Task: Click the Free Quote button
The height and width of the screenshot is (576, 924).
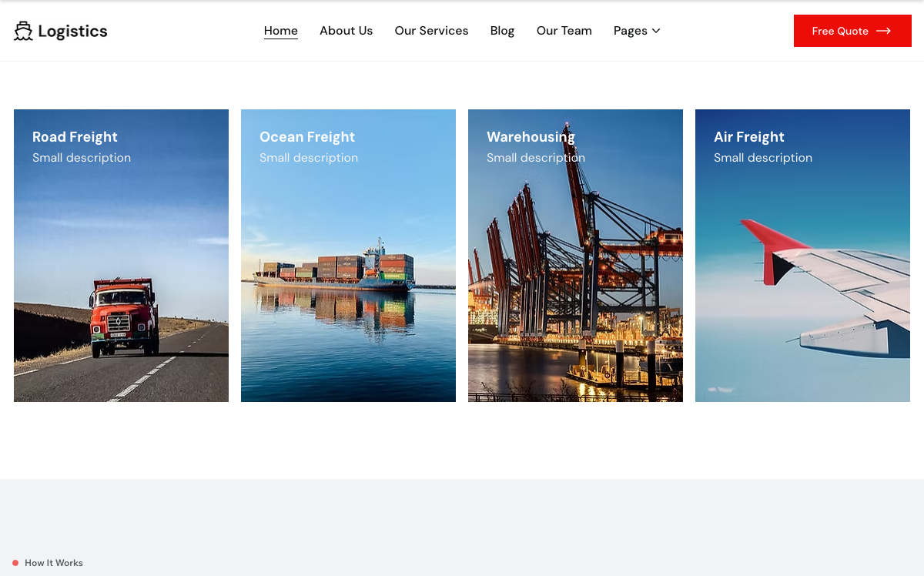Action: tap(852, 31)
